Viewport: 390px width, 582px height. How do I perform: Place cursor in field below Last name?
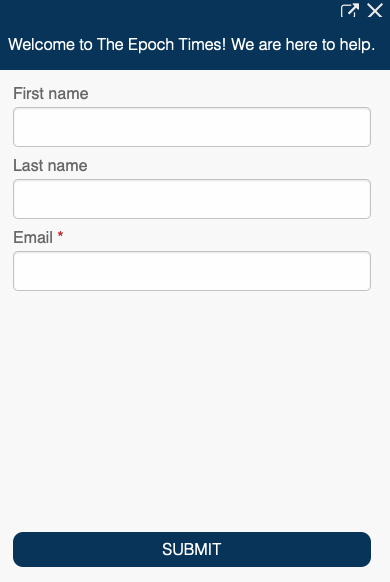click(192, 199)
